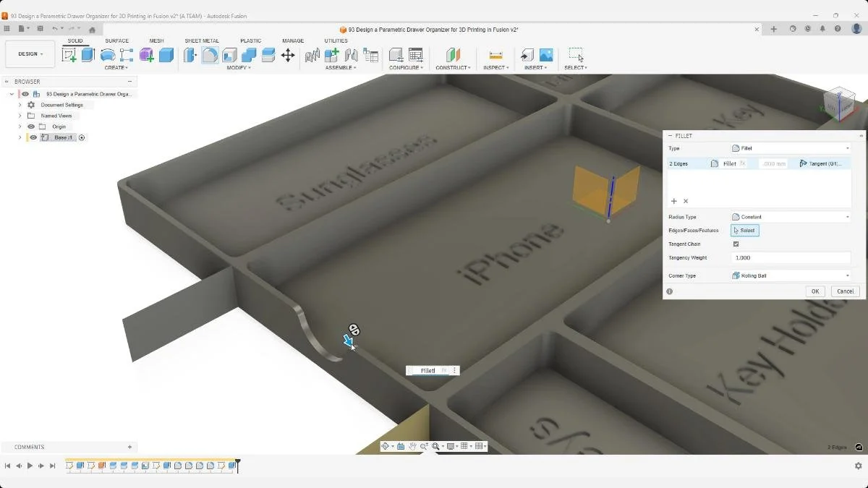Select the Combine tool icon
This screenshot has height=488, width=868.
[249, 55]
